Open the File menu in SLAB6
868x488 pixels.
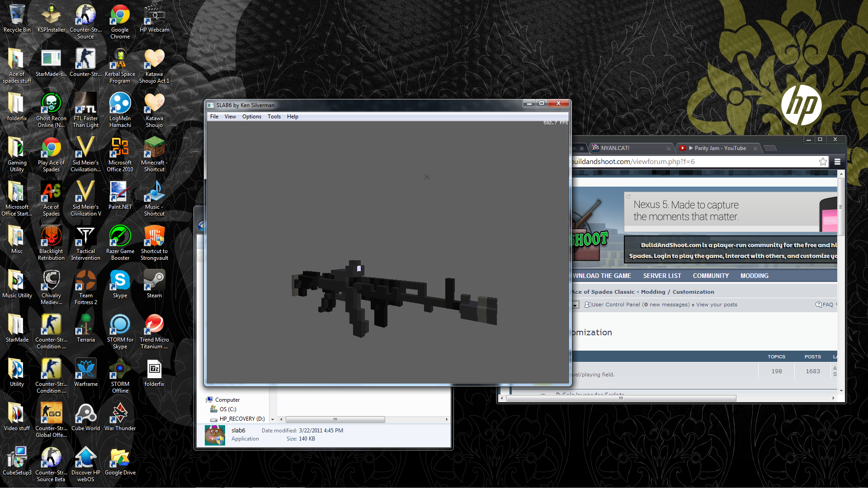[x=214, y=116]
